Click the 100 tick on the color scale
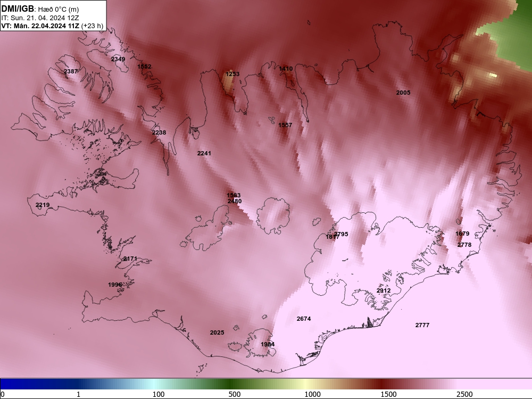 tap(159, 394)
